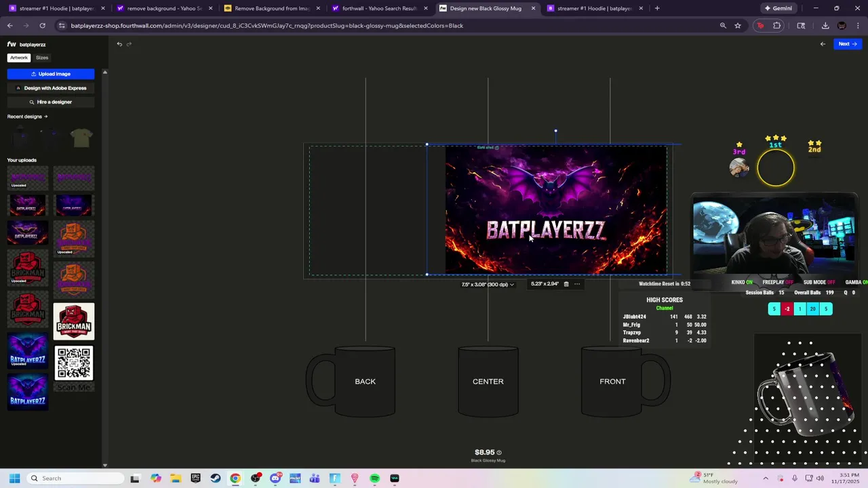Open the Chrome three-dot menu
Viewport: 868px width, 488px height.
point(858,26)
